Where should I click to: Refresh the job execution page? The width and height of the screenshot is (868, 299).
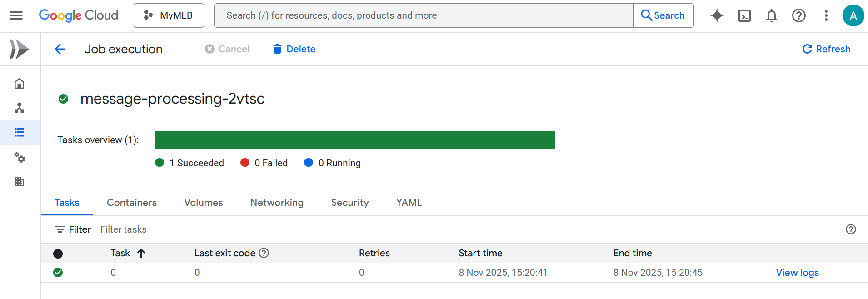[826, 49]
